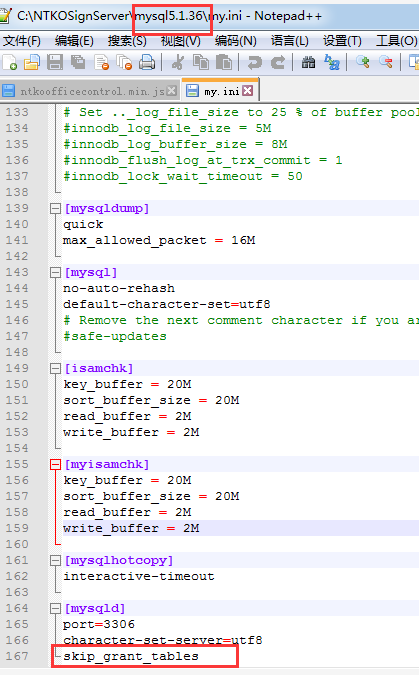The image size is (419, 675).
Task: Click the #safe-updates comment line
Action: 115,337
